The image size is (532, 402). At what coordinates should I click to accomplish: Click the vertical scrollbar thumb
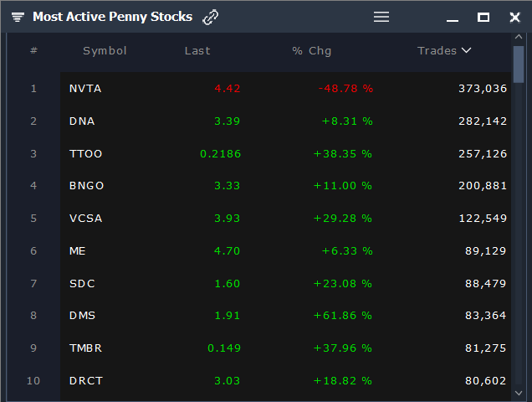click(x=519, y=64)
